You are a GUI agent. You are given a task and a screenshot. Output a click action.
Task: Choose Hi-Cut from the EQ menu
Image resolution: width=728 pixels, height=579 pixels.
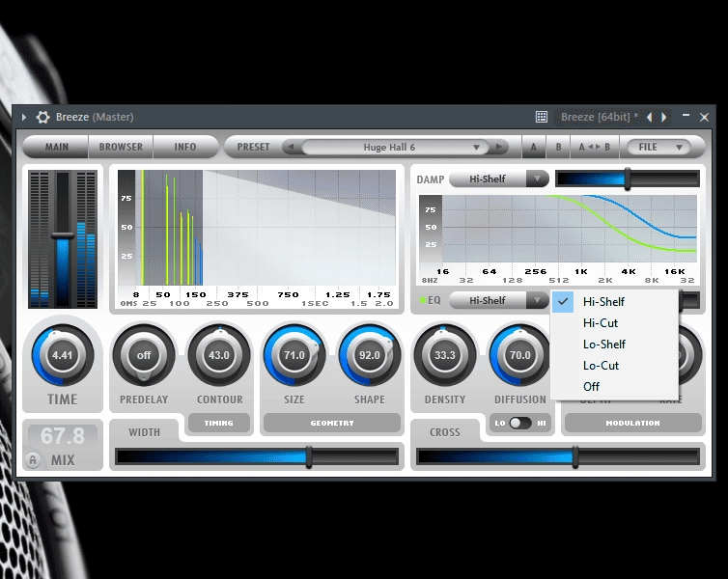click(x=614, y=323)
